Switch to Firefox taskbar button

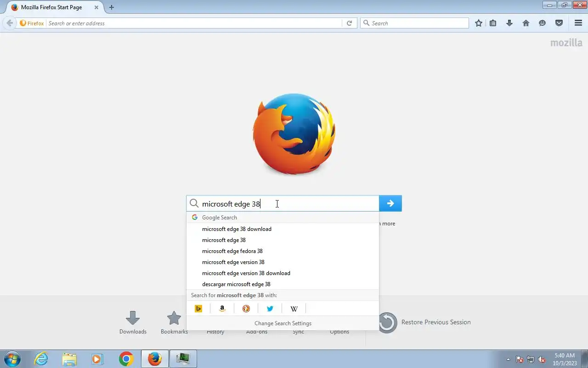pyautogui.click(x=155, y=359)
